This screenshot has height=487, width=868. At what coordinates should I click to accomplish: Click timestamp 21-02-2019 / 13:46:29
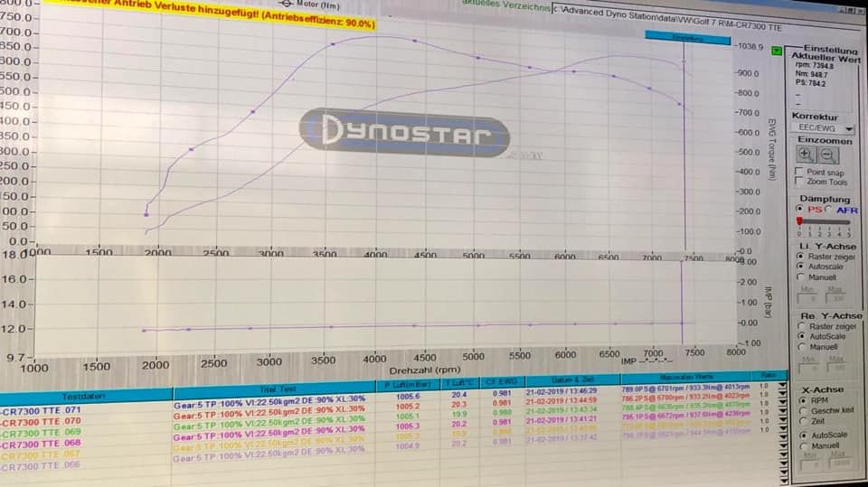coord(561,390)
